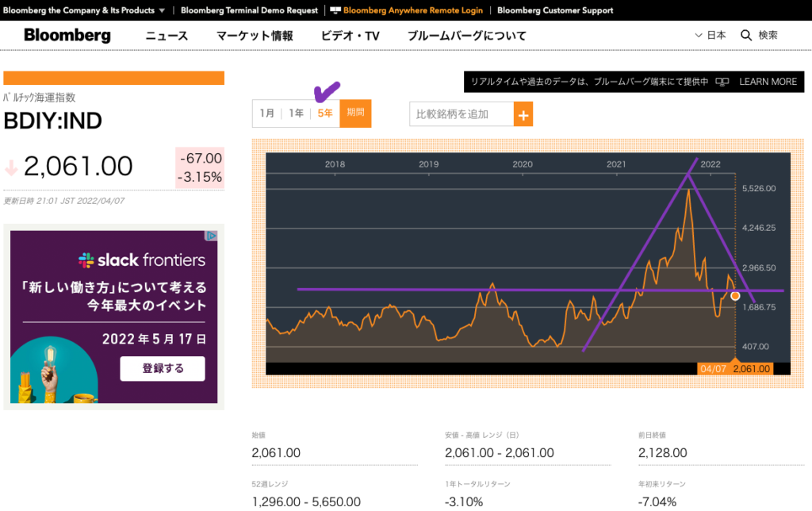The image size is (812, 511).
Task: Click the 登録する button in ad
Action: tap(163, 368)
